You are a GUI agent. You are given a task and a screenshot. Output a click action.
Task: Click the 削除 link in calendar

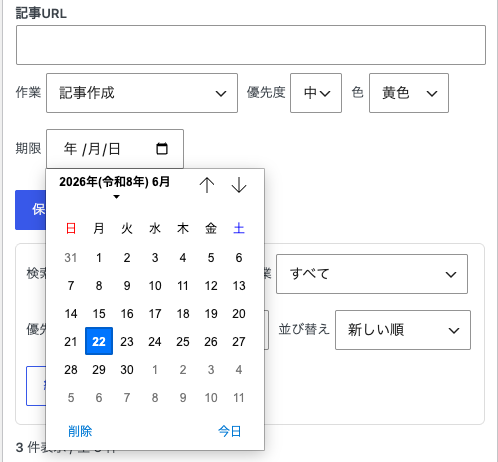coord(80,431)
